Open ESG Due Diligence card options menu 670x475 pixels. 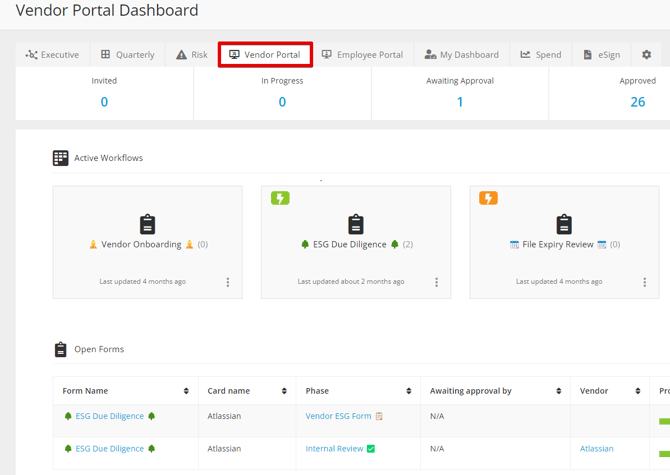coord(436,282)
